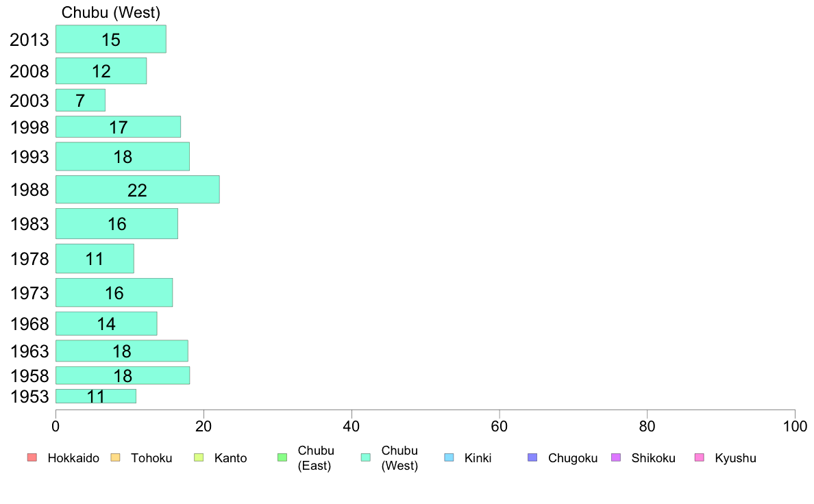
Task: Click the 1968 year axis label
Action: coord(29,324)
